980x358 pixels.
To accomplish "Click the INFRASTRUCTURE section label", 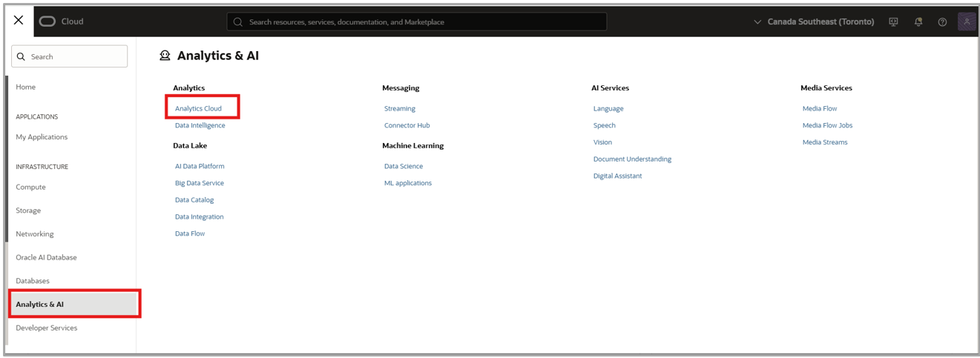I will (x=42, y=167).
